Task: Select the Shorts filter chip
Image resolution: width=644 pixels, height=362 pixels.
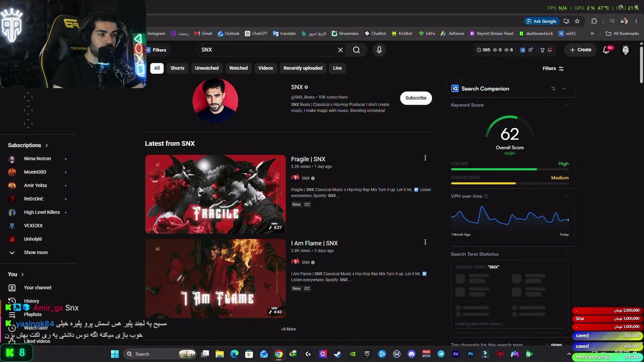Action: (x=177, y=68)
